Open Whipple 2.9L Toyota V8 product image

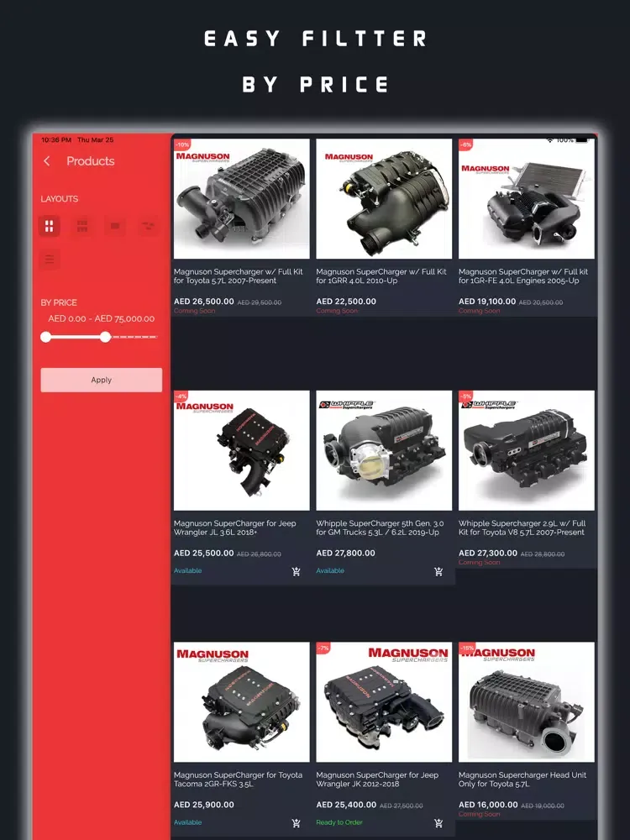527,450
